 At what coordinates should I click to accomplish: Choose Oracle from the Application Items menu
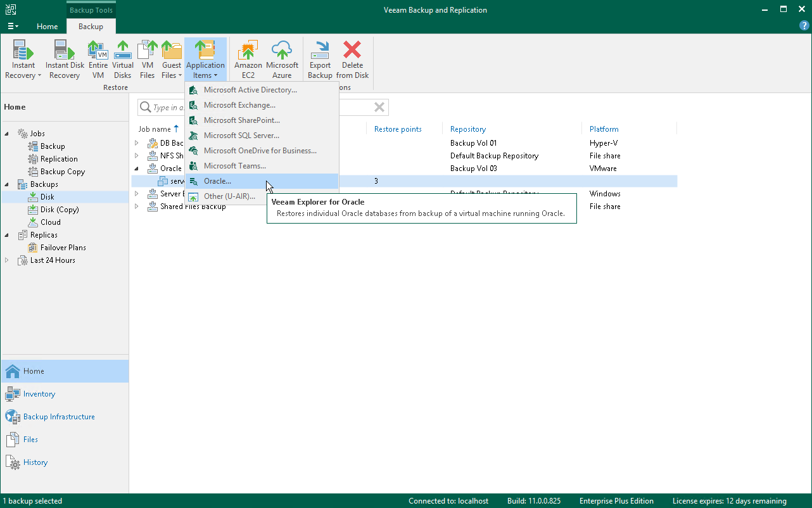[217, 181]
